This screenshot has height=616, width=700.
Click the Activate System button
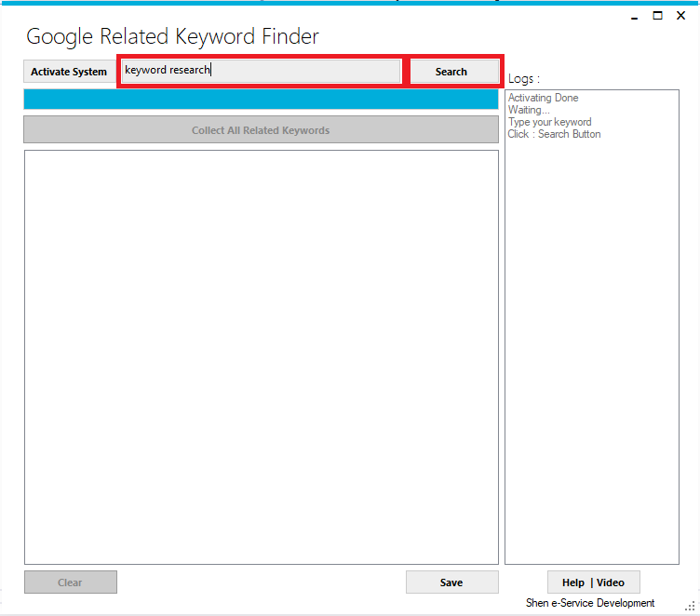[x=69, y=72]
